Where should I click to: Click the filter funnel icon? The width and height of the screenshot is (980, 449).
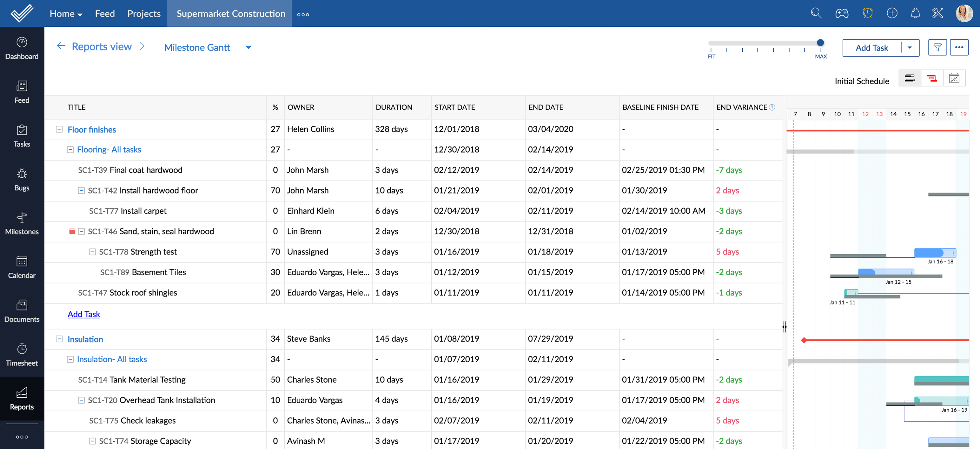(937, 48)
